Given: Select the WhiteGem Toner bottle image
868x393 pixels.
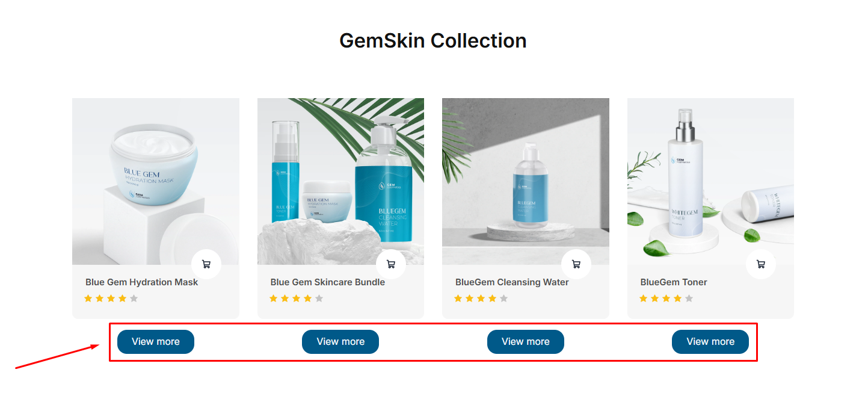Looking at the screenshot, I should (710, 181).
